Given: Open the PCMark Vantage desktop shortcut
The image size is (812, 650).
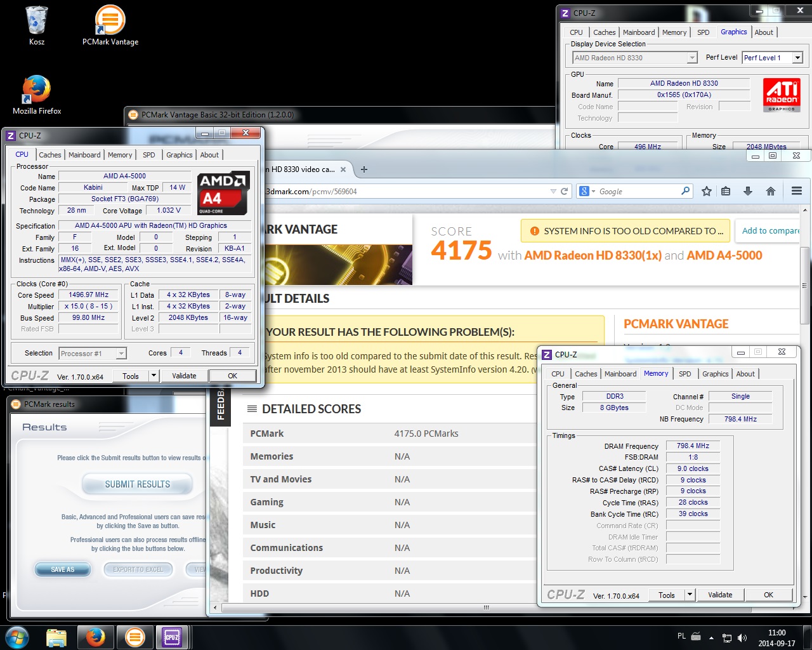Looking at the screenshot, I should tap(110, 25).
